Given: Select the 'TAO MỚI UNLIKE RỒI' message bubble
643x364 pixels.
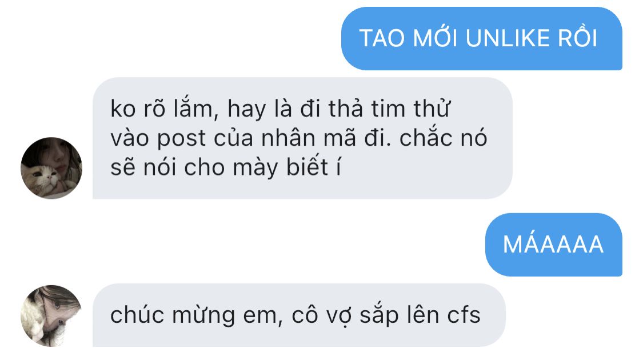Looking at the screenshot, I should [481, 38].
